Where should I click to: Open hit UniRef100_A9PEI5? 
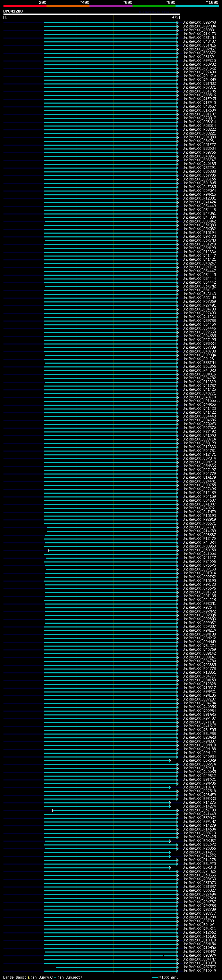click(199, 60)
